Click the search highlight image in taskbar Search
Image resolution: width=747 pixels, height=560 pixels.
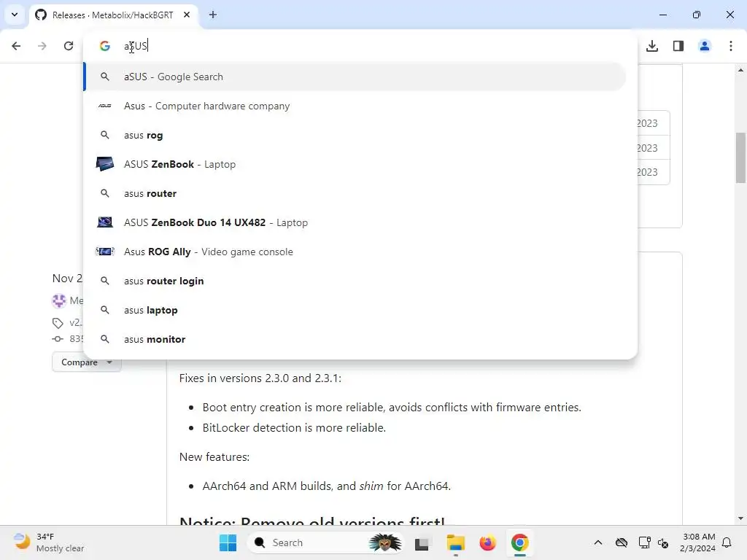point(385,542)
